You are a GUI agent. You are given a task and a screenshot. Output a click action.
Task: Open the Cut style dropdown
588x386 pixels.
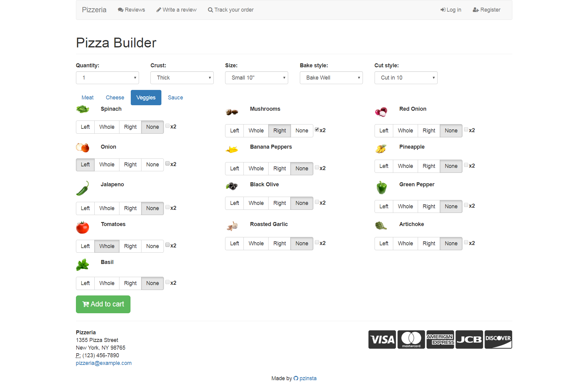[x=406, y=78]
